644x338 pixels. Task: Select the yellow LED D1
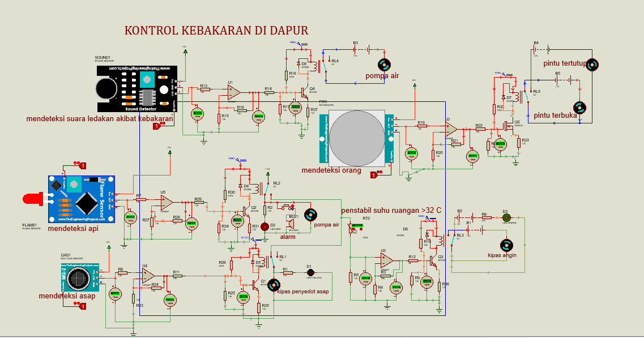[311, 272]
